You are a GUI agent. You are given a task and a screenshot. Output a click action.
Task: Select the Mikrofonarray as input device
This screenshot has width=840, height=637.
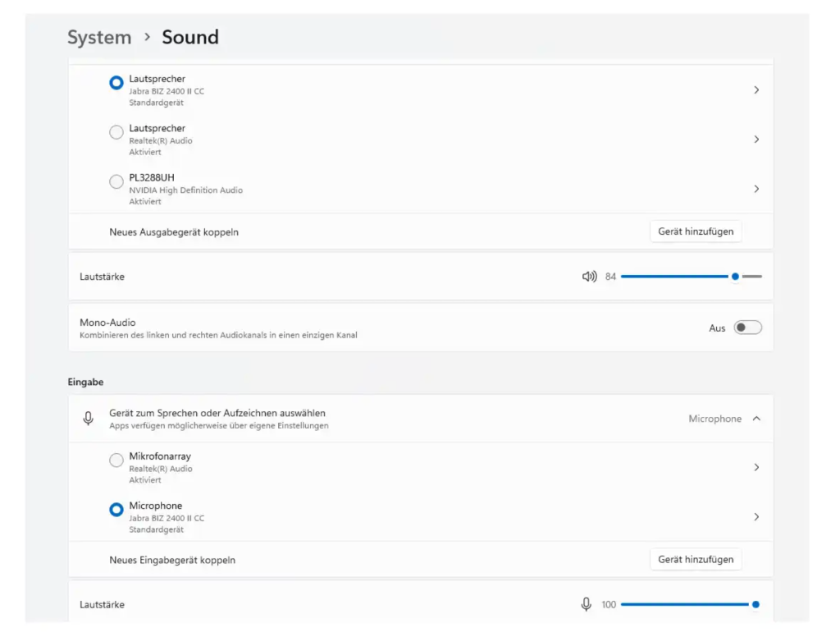(116, 460)
